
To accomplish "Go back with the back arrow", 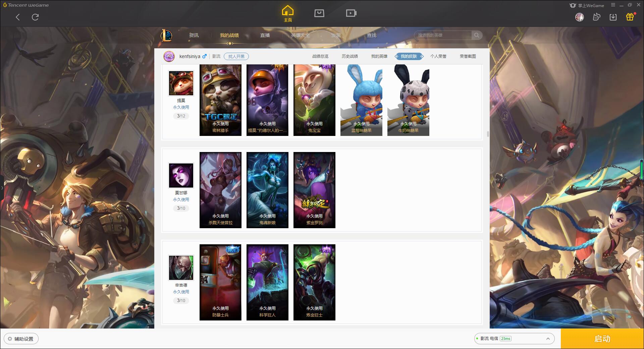I will [x=18, y=17].
